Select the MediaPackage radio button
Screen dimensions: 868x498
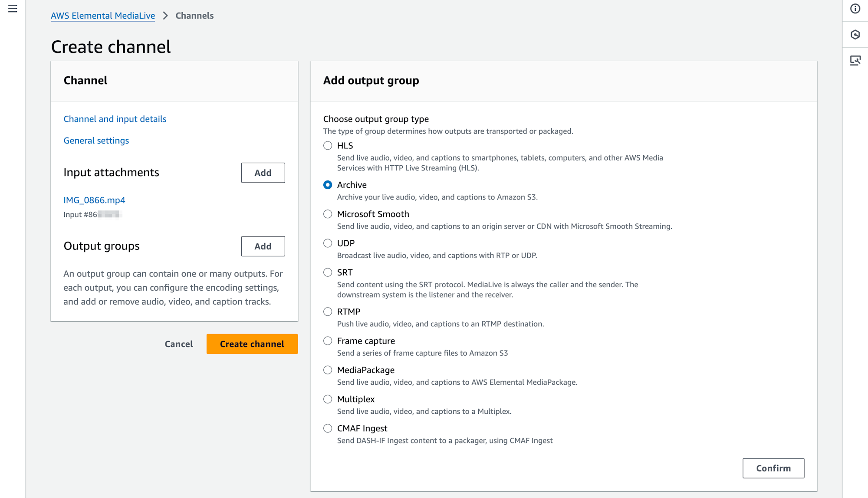pyautogui.click(x=328, y=370)
